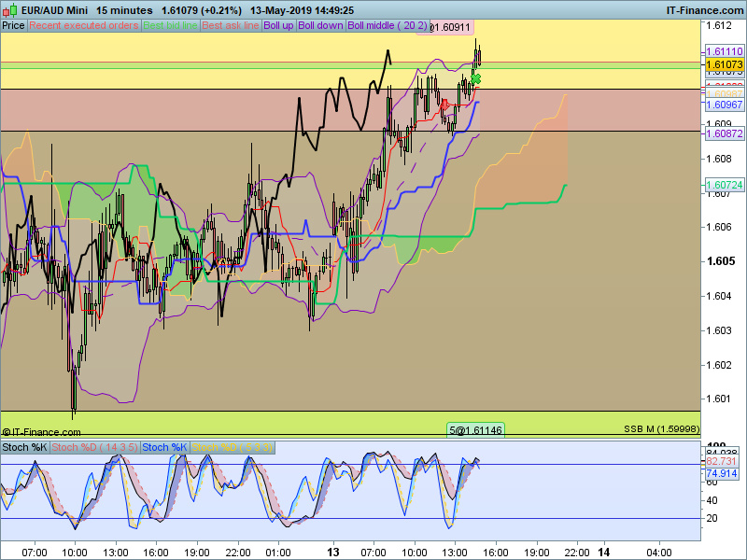Click the date 13 time axis label
747x560 pixels.
pos(333,553)
